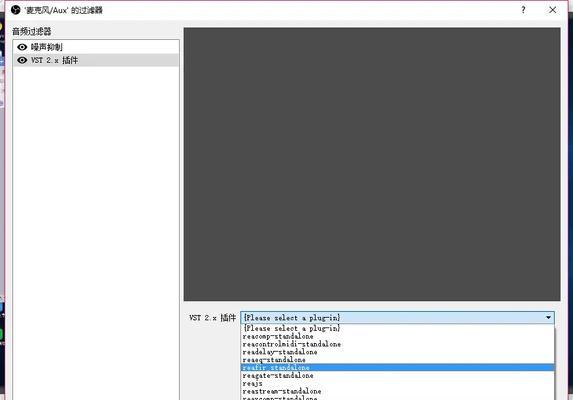Image resolution: width=573 pixels, height=400 pixels.
Task: Open the help question mark button
Action: [x=523, y=10]
